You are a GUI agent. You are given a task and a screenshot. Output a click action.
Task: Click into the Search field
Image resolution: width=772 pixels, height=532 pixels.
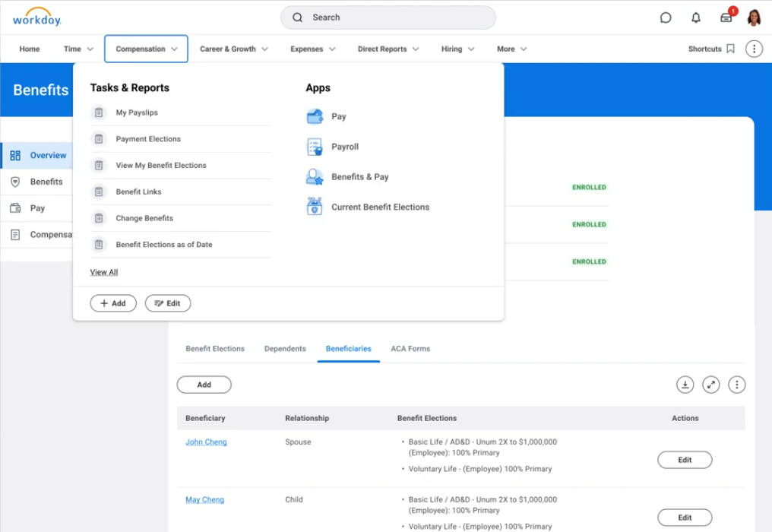(x=388, y=17)
